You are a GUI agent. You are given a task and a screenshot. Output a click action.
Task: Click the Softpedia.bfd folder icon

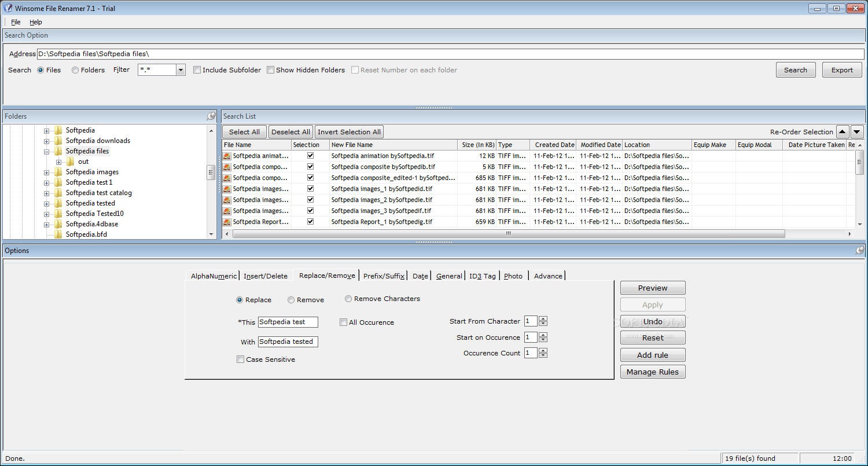58,234
